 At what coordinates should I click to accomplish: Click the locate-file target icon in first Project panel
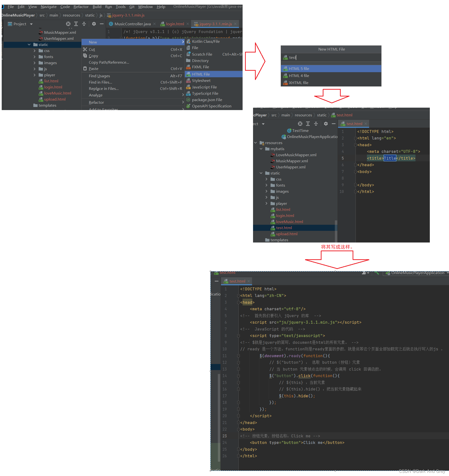tap(68, 24)
